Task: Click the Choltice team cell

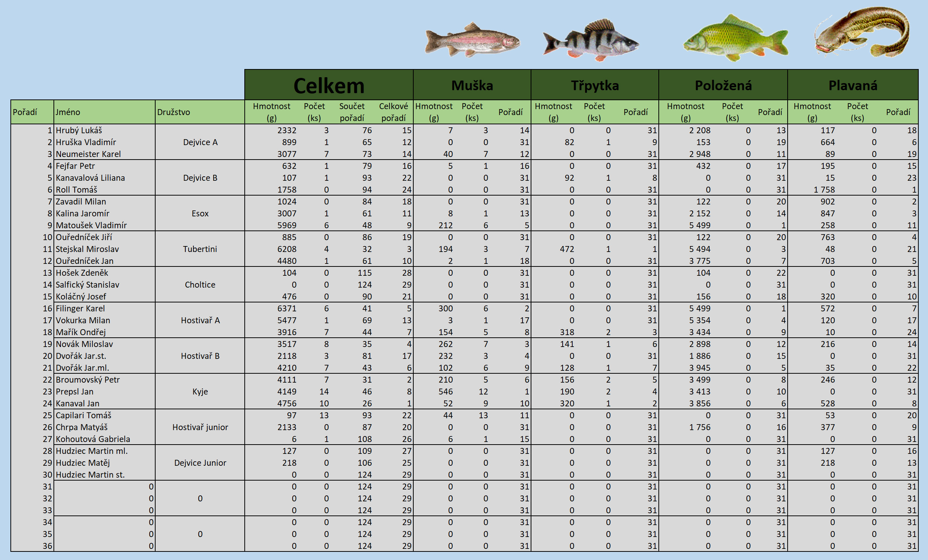Action: pos(200,285)
